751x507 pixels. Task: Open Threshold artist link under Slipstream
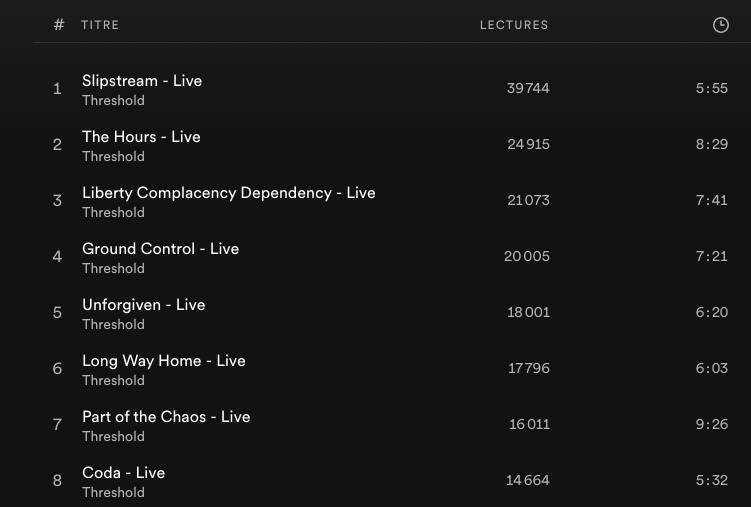(113, 101)
